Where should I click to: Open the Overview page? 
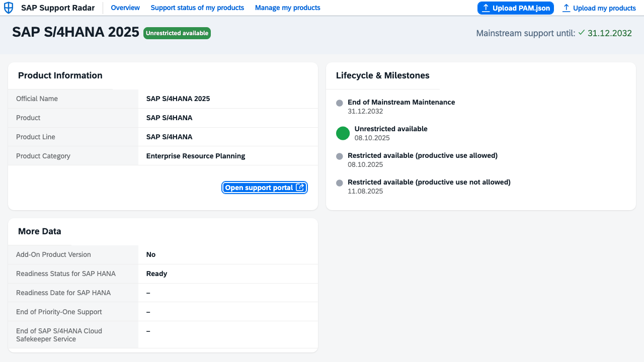pos(125,8)
